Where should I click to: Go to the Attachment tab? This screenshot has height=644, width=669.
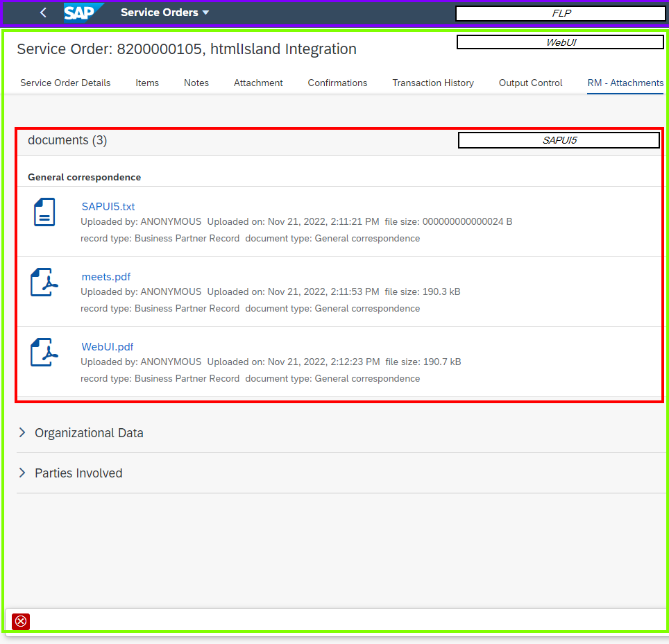tap(258, 83)
